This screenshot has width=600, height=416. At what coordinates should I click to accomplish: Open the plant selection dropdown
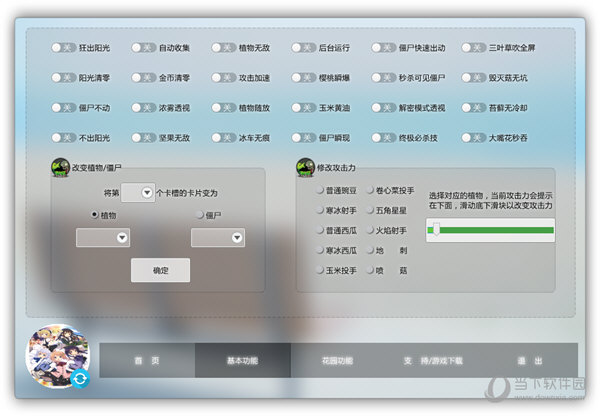(x=103, y=238)
